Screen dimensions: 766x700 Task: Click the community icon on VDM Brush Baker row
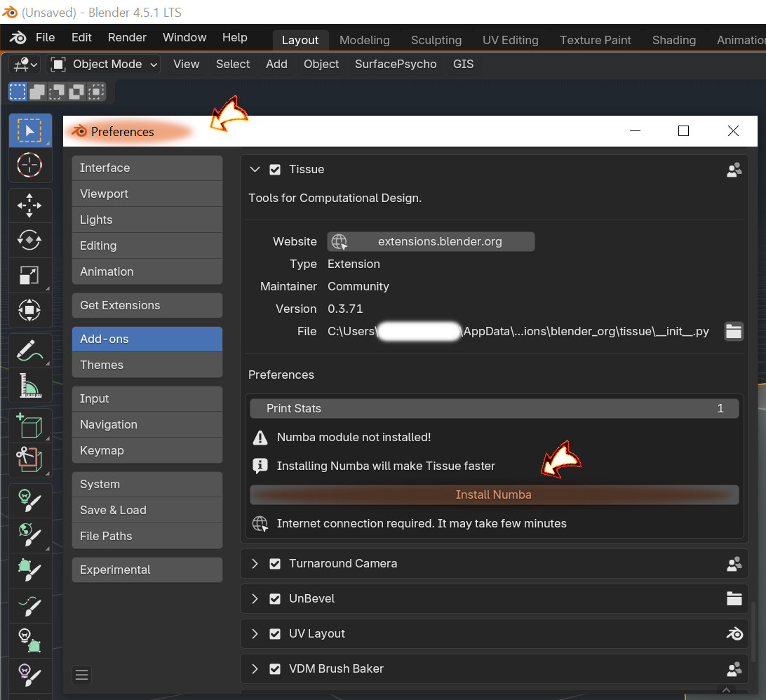coord(734,668)
